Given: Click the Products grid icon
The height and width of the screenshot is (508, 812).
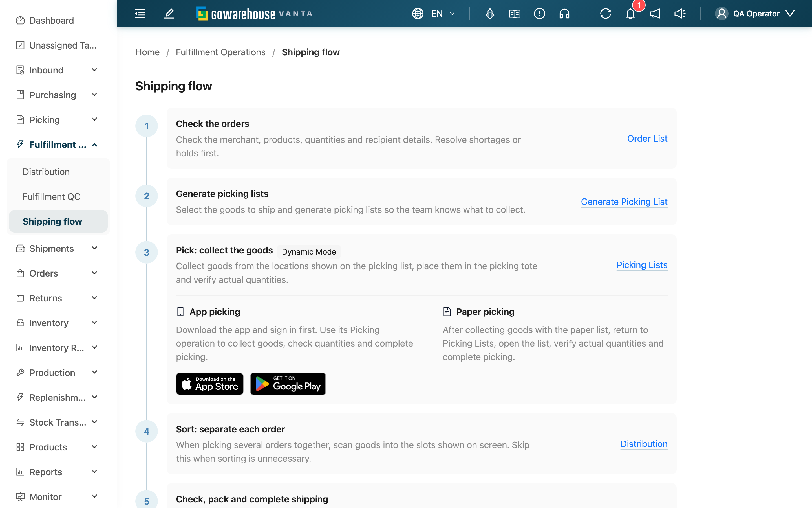Looking at the screenshot, I should pos(20,447).
